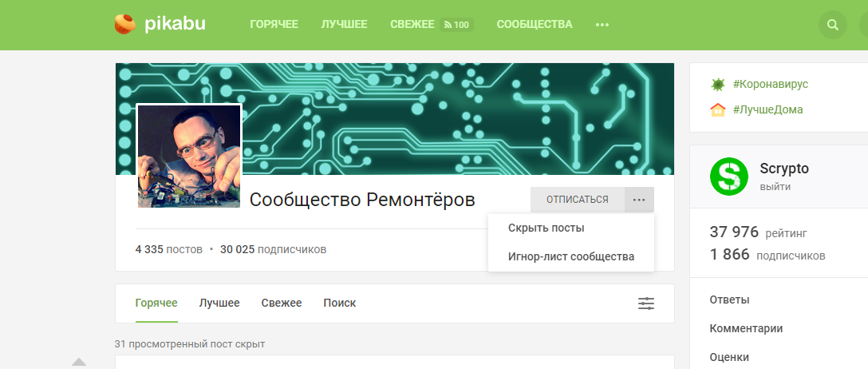Open the community avatar photo
Screen dimensions: 868x369
click(x=189, y=157)
